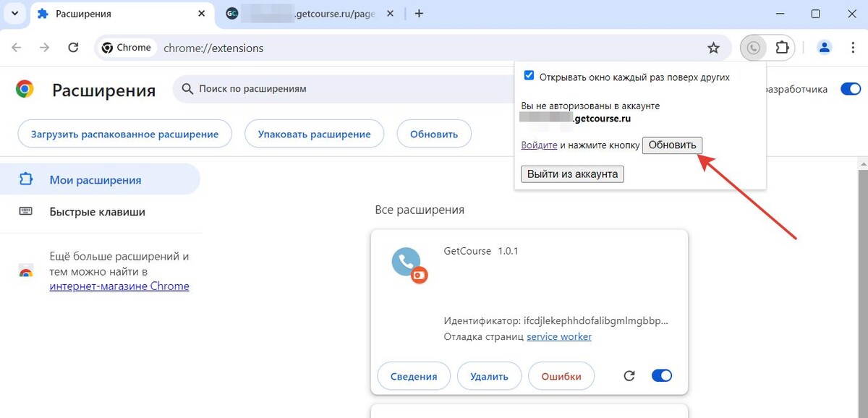Toggle the Developer mode switch
Screen dimensions: 868x418
click(850, 89)
